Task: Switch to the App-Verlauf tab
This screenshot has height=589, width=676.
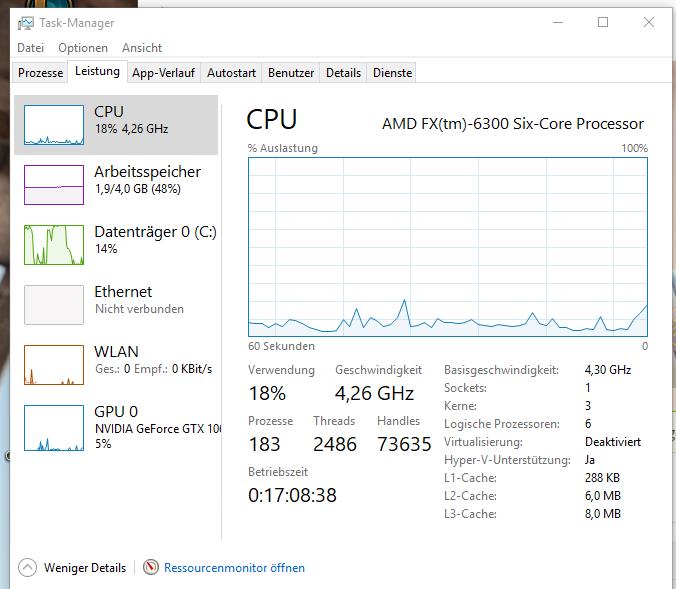Action: [x=163, y=73]
